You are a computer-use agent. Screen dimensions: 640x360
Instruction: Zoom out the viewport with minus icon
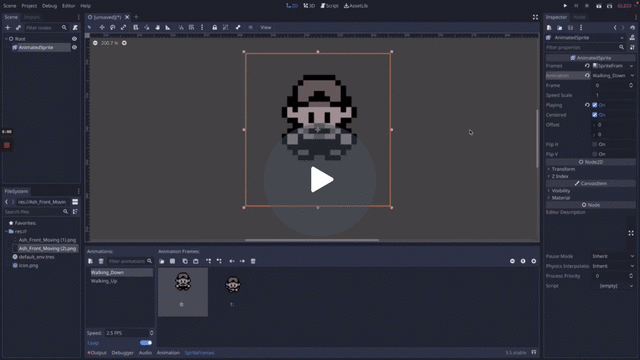pos(95,43)
